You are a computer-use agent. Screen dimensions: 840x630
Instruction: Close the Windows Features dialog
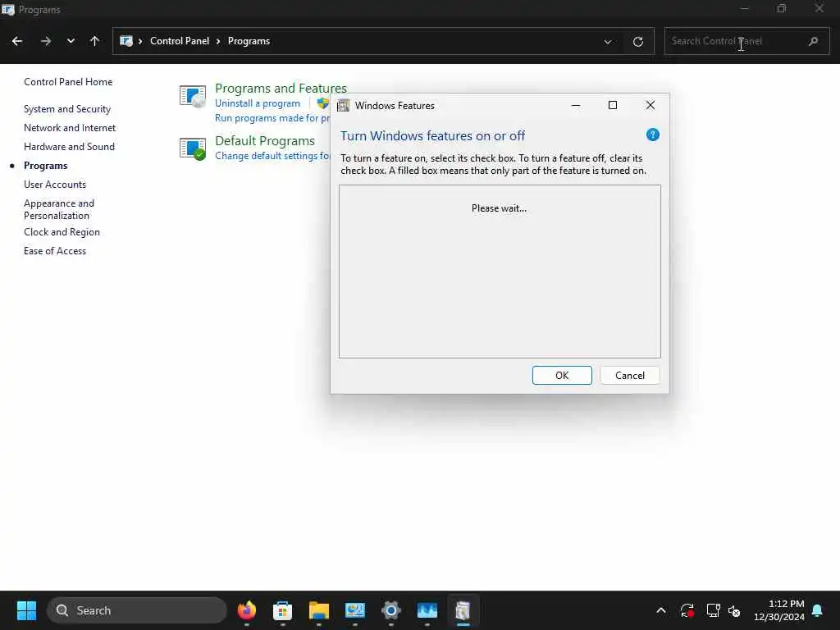tap(651, 106)
